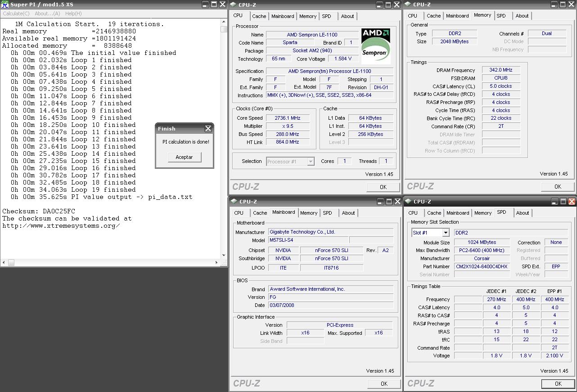The height and width of the screenshot is (392, 577).
Task: Click the Level 2 cache 256 KBytes field
Action: click(x=371, y=134)
